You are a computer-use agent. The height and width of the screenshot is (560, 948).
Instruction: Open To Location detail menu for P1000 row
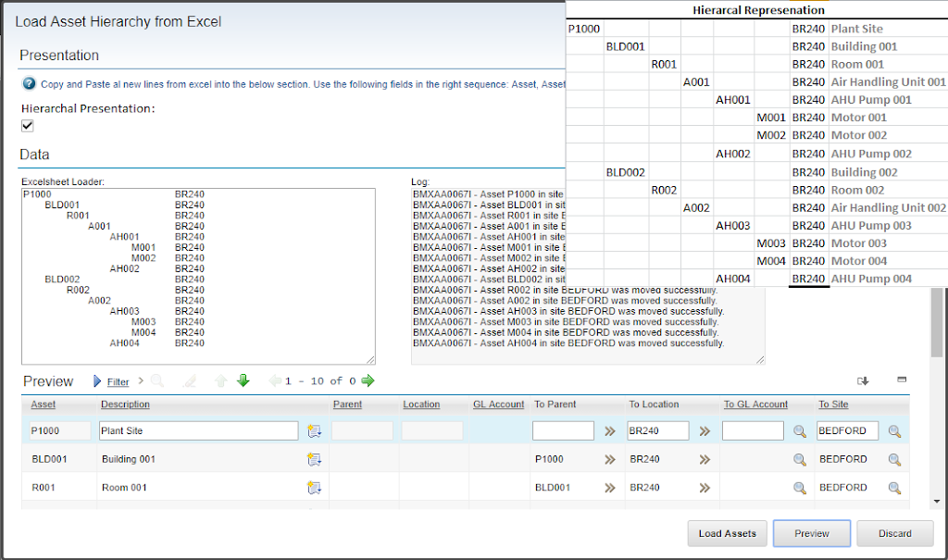click(705, 431)
